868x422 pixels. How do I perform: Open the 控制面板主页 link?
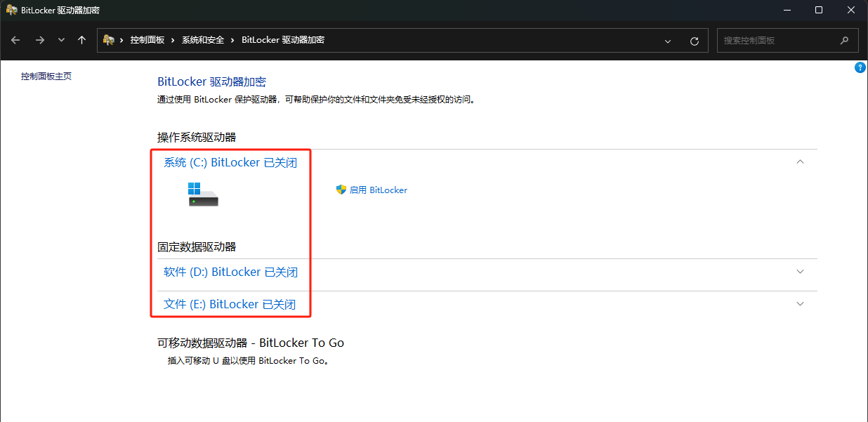[46, 76]
